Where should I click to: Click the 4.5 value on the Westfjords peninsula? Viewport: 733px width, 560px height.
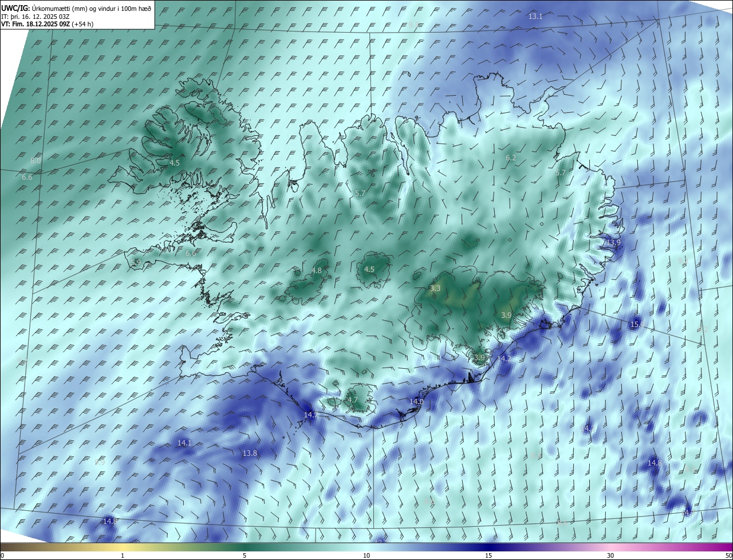(x=175, y=163)
